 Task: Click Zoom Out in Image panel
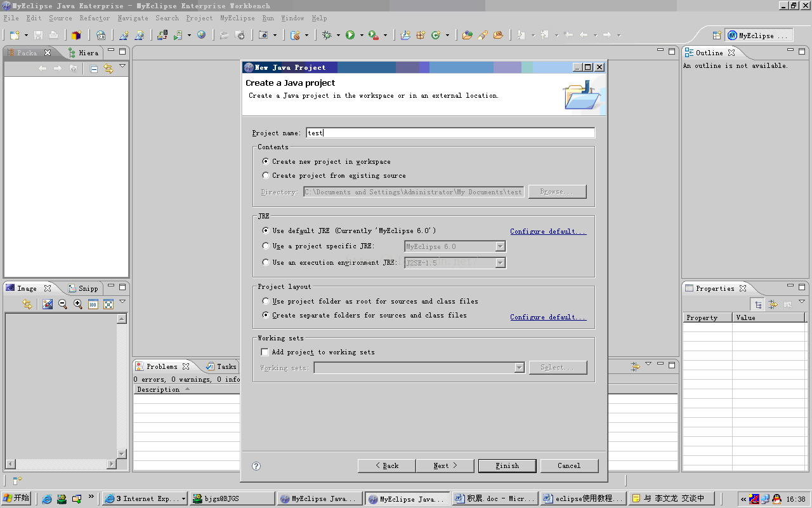coord(63,304)
